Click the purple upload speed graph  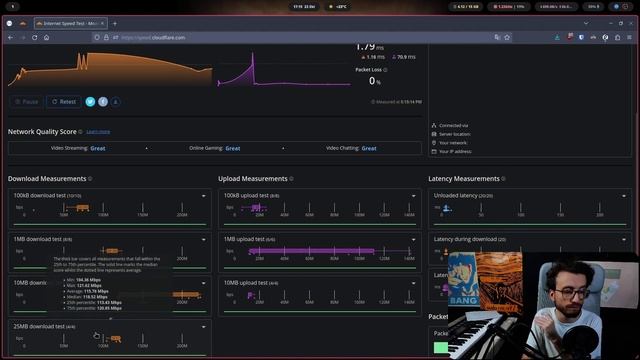pos(284,70)
